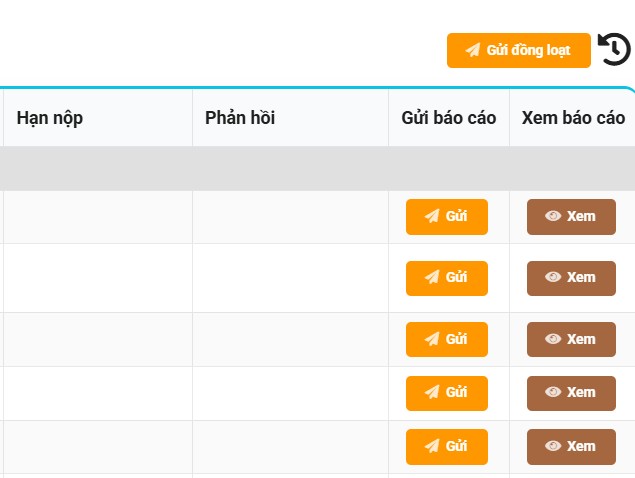The height and width of the screenshot is (478, 635).
Task: Click the 'Gửi đồng loạt' bulk send button
Action: 518,50
